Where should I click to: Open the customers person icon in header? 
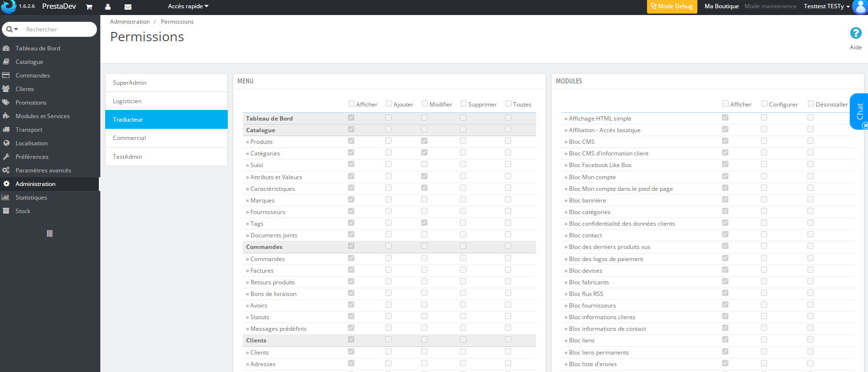(x=108, y=7)
